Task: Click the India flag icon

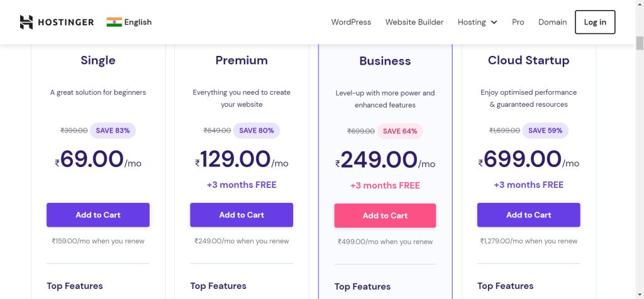Action: click(114, 22)
